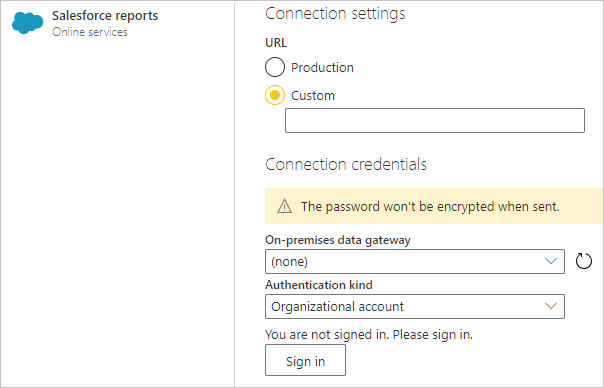Click the Salesforce cloud logo icon
604x388 pixels.
(x=27, y=23)
